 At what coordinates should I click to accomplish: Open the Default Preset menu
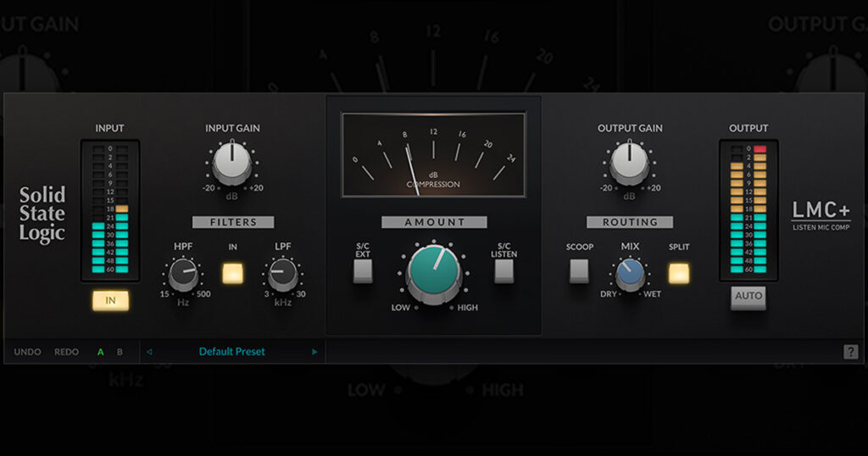pyautogui.click(x=232, y=352)
